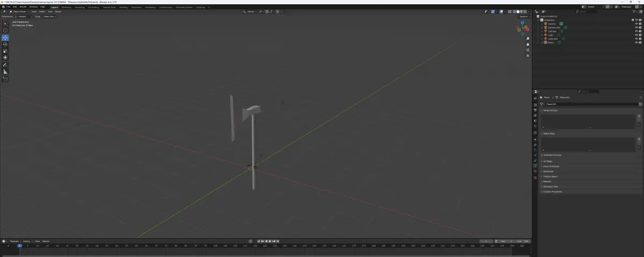Open the viewport Options dropdown

524,17
